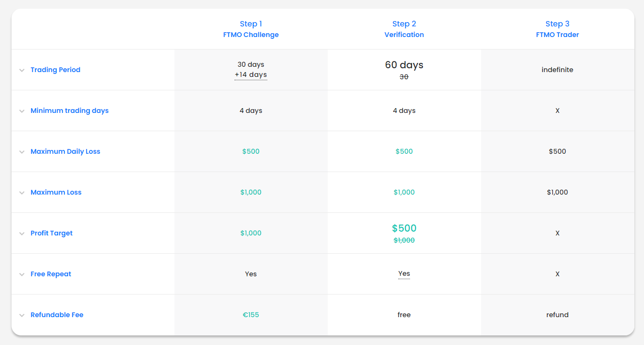Click the underlined +14 days extension text
The height and width of the screenshot is (345, 644).
click(x=251, y=75)
